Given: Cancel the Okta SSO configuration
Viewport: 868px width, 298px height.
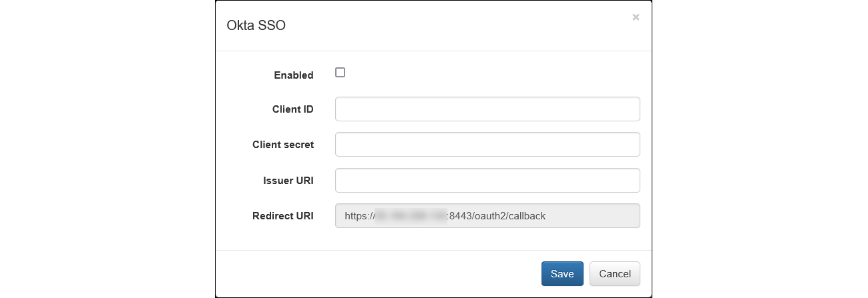Looking at the screenshot, I should 615,274.
